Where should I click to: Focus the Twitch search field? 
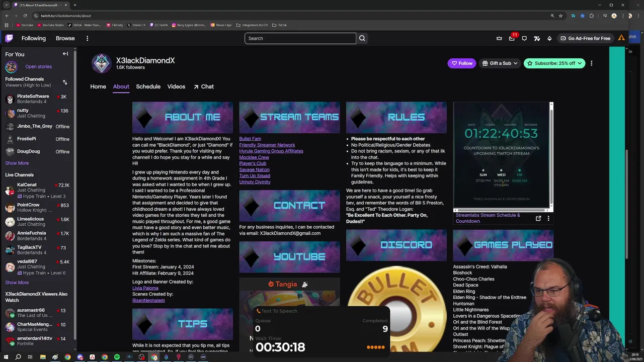click(300, 38)
